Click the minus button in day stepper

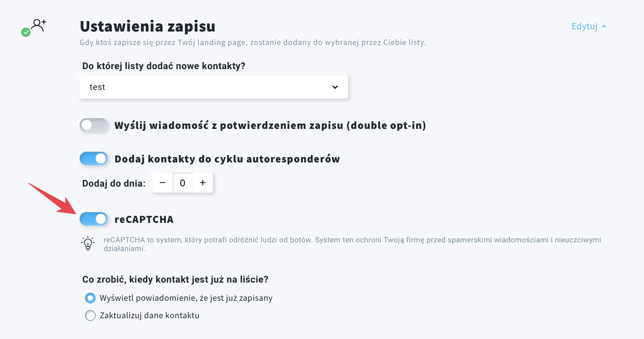163,183
